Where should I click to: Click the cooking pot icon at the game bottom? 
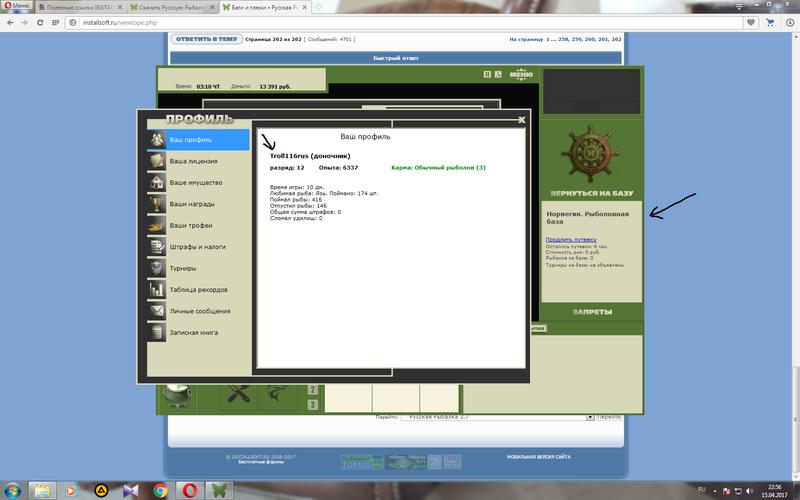click(x=177, y=396)
